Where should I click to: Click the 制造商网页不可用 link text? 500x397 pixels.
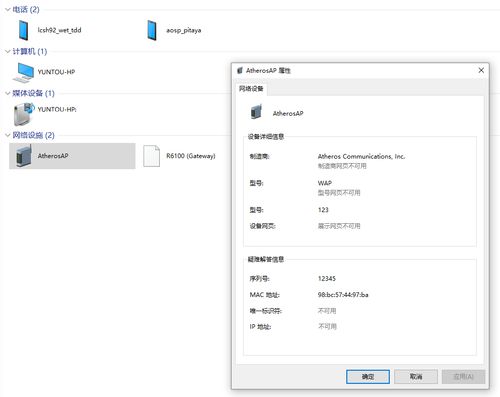point(342,166)
